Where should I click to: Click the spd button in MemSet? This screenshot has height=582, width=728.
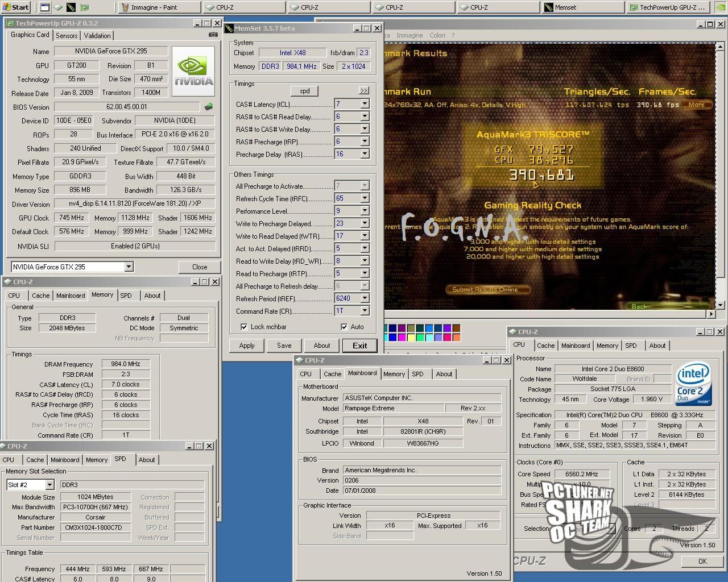click(305, 91)
